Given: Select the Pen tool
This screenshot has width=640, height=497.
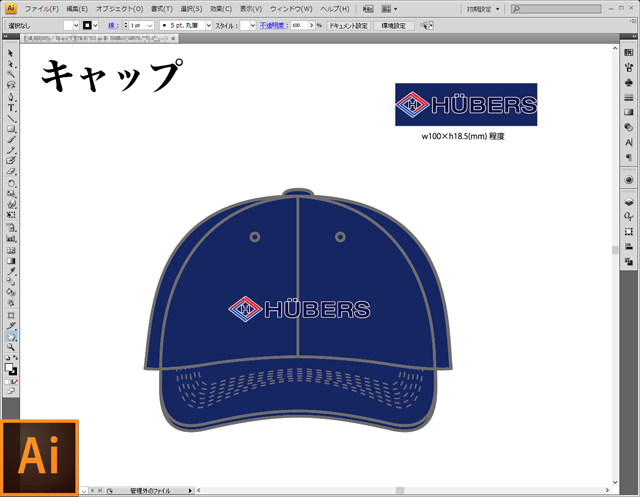Looking at the screenshot, I should [x=11, y=97].
